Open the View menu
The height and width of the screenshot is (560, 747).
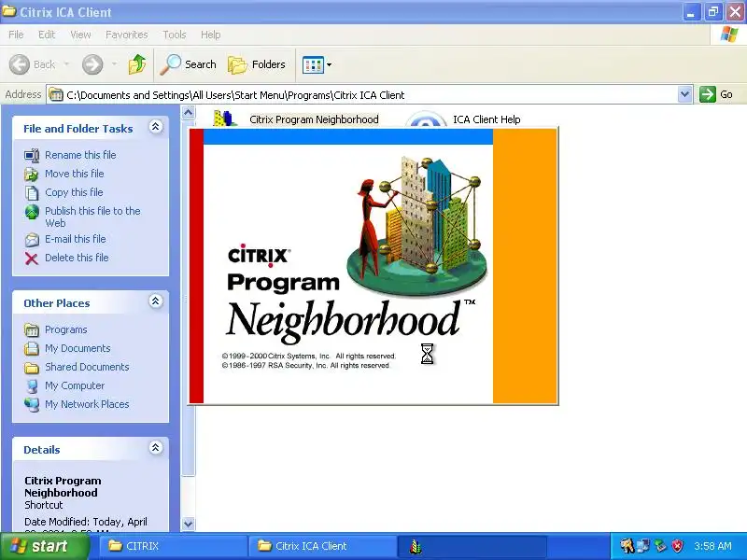(80, 35)
